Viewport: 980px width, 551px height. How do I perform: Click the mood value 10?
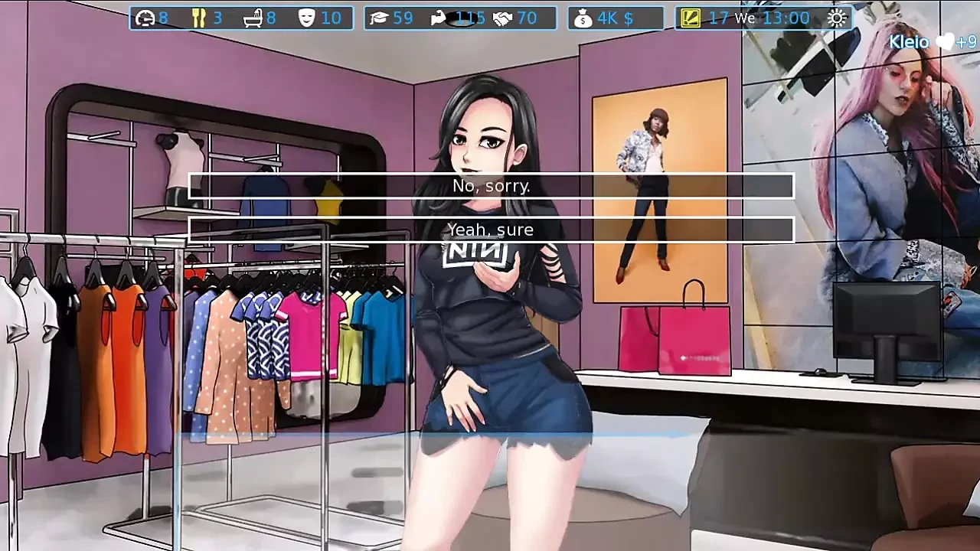tap(331, 18)
